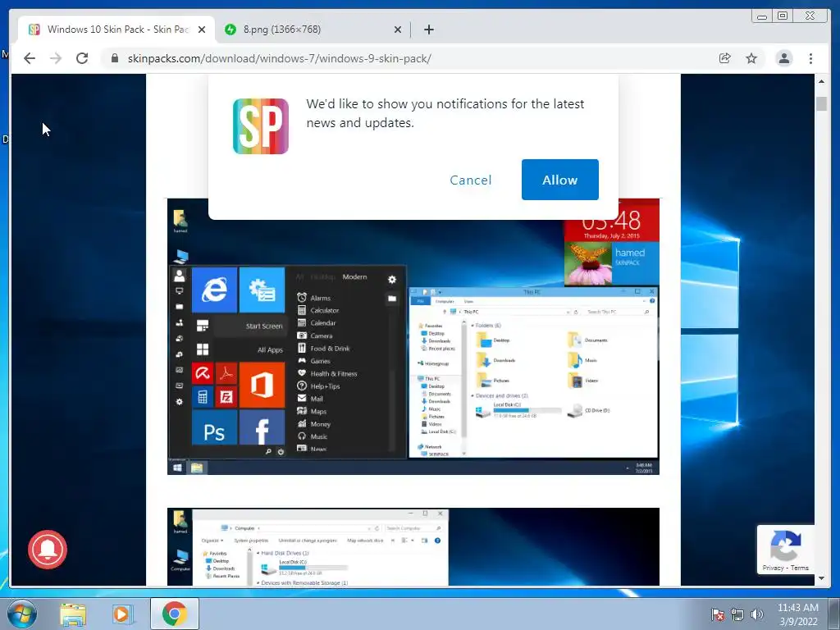Launch Windows Media Player from taskbar
This screenshot has height=630, width=840.
(122, 614)
